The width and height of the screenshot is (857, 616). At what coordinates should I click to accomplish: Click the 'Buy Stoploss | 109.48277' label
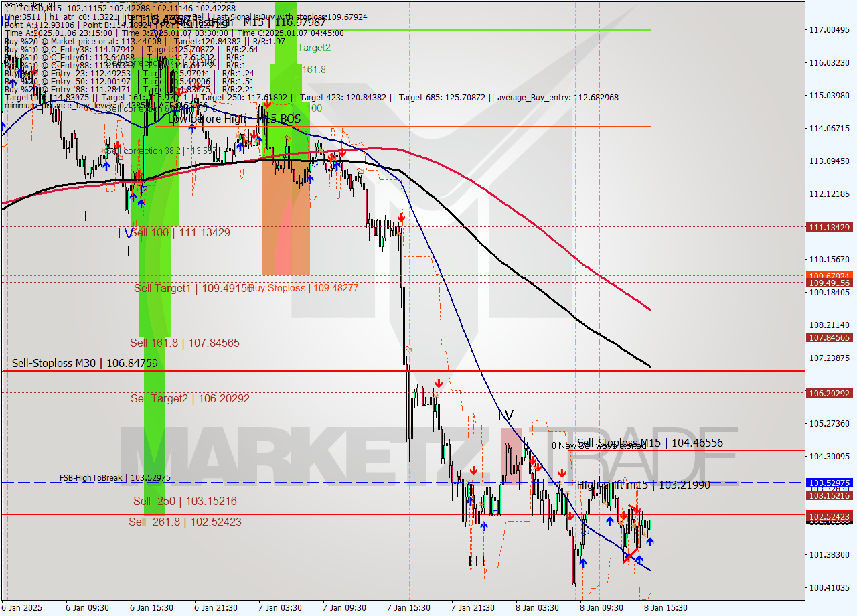(304, 288)
